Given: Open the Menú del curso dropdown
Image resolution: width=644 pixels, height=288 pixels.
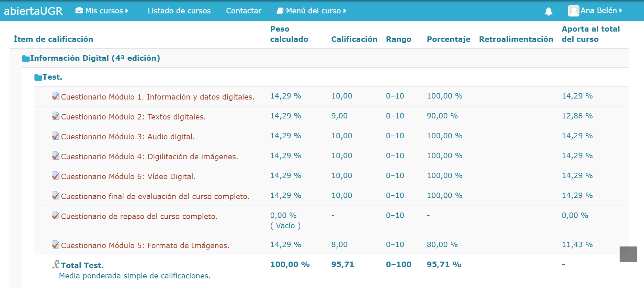Looking at the screenshot, I should click(312, 11).
